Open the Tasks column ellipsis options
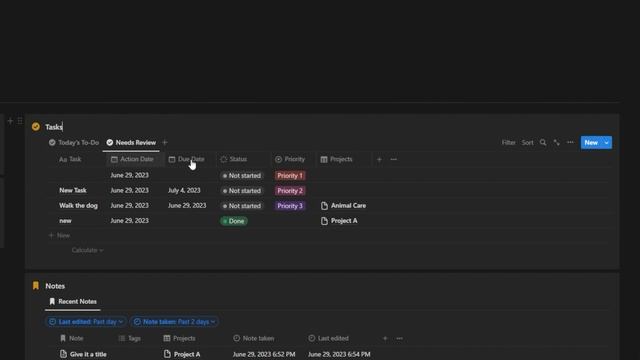 [x=393, y=159]
